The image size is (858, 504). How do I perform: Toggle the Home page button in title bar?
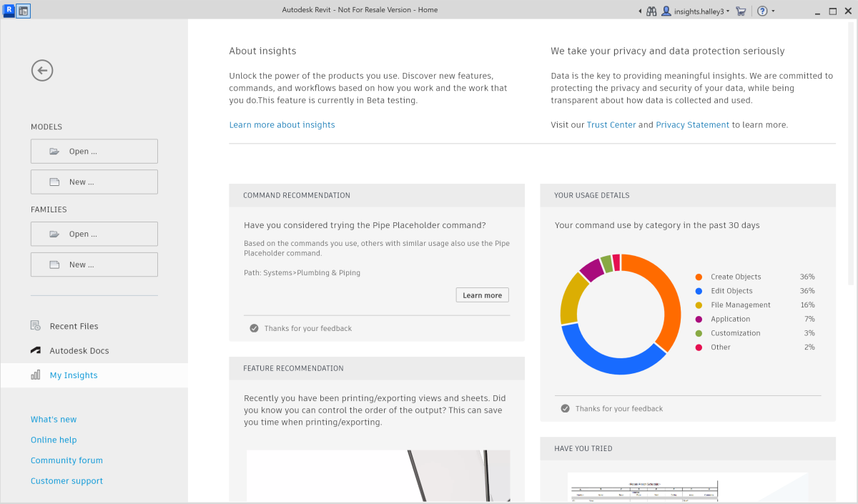click(x=24, y=11)
